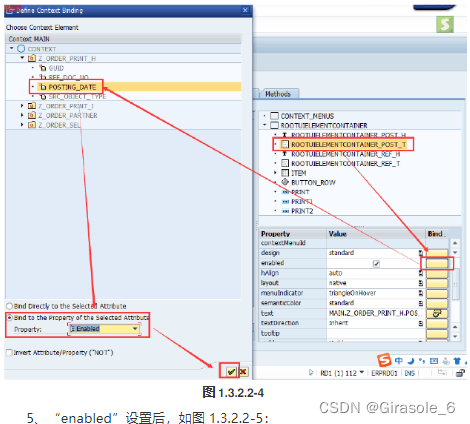Open soft keyboard icon in input toolbar
This screenshot has height=424, width=470.
434,361
